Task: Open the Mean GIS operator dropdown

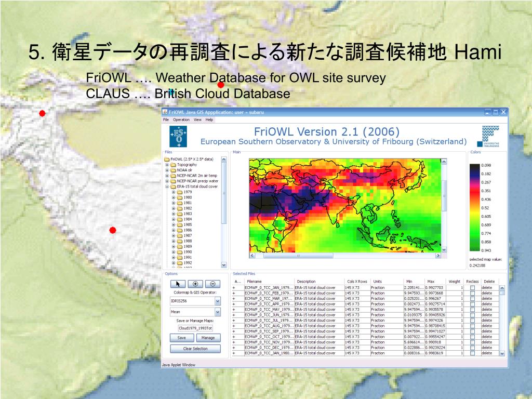Action: 218,312
